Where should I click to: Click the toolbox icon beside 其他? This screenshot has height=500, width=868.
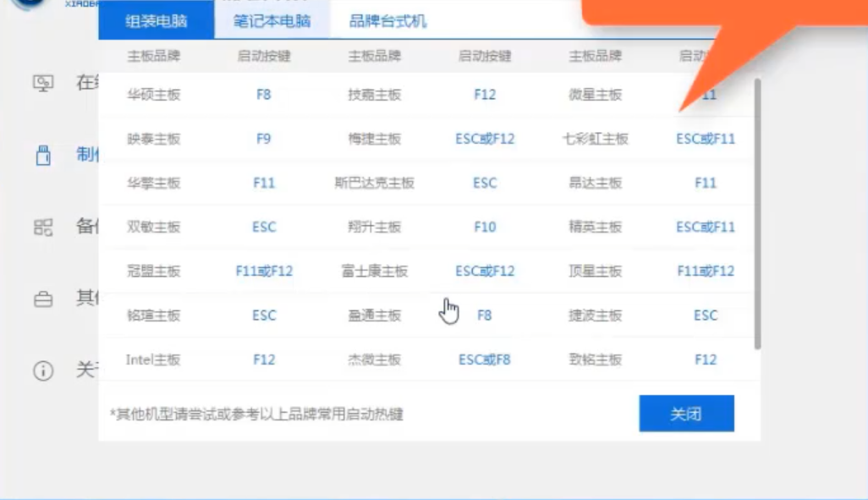click(x=43, y=299)
